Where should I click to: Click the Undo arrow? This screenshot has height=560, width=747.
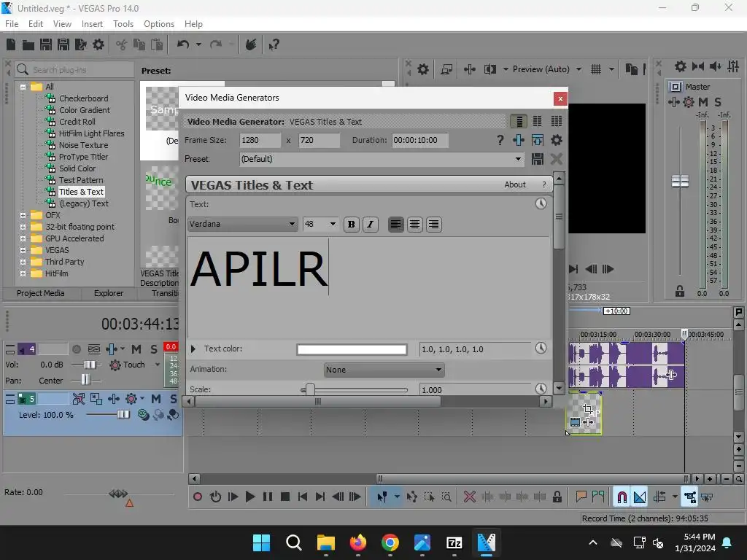point(183,44)
